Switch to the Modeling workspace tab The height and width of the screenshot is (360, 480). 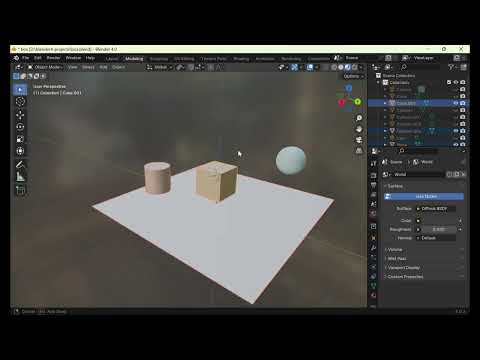coord(134,59)
